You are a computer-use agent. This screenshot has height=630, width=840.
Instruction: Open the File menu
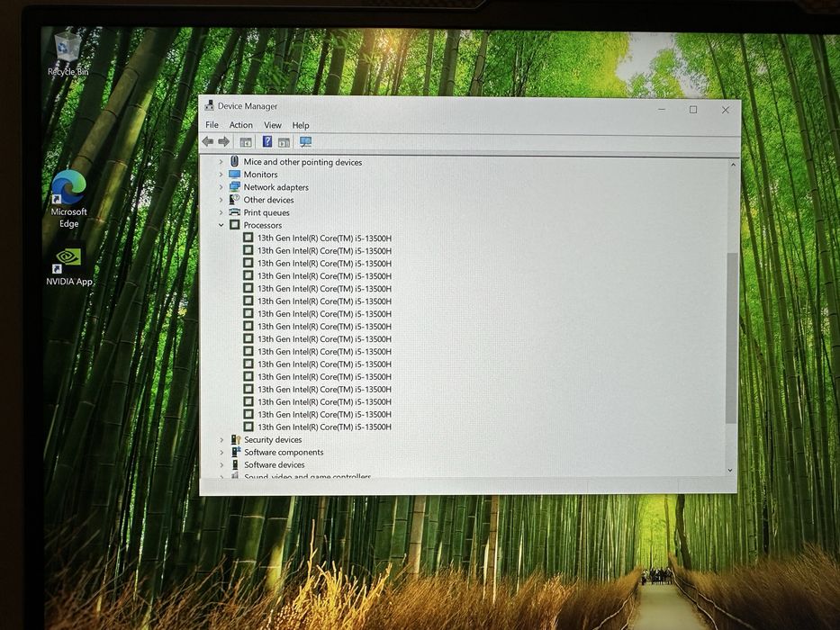(212, 125)
